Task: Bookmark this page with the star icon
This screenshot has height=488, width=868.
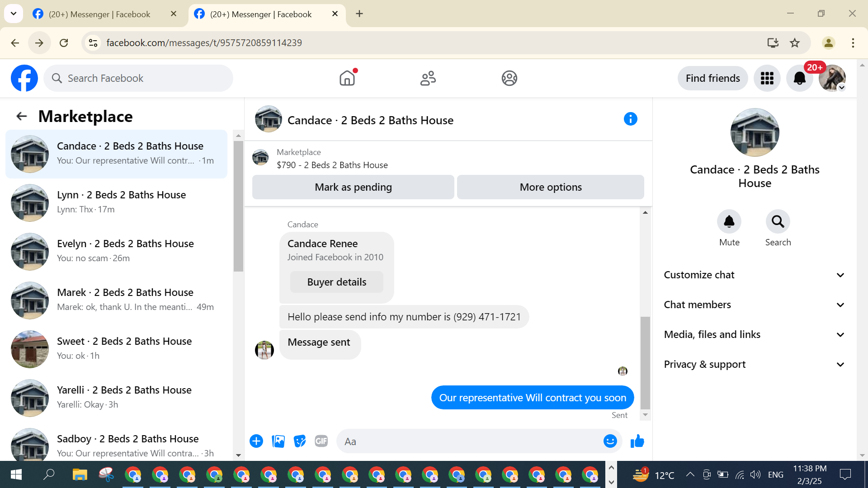Action: pos(795,43)
